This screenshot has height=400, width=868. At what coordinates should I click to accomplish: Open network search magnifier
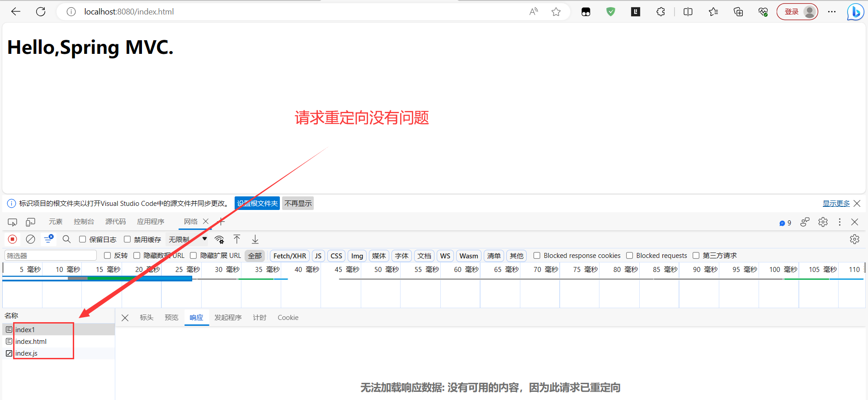[x=66, y=239]
